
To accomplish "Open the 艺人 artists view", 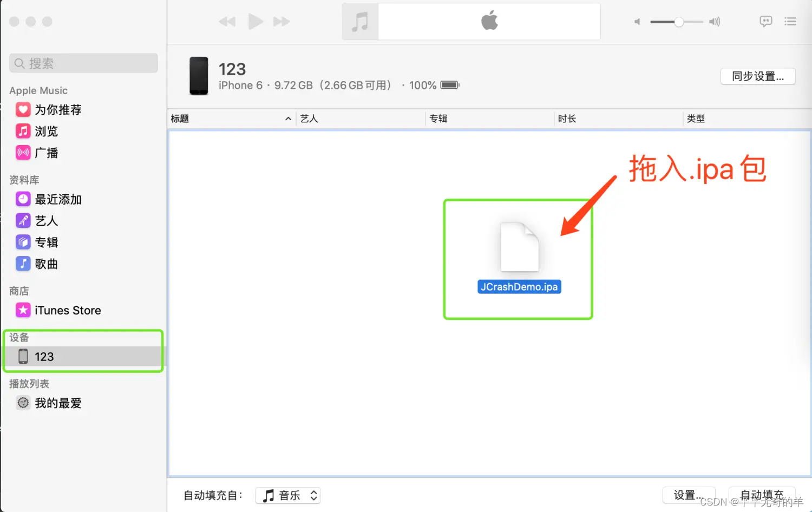I will (46, 220).
